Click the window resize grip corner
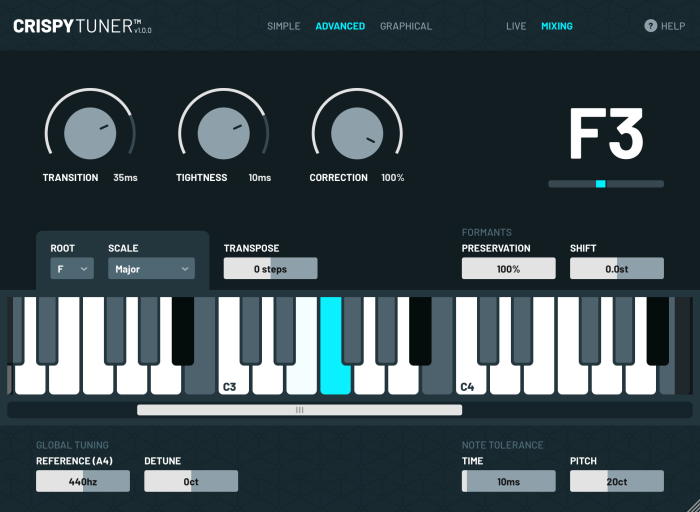This screenshot has height=512, width=700. click(x=693, y=505)
